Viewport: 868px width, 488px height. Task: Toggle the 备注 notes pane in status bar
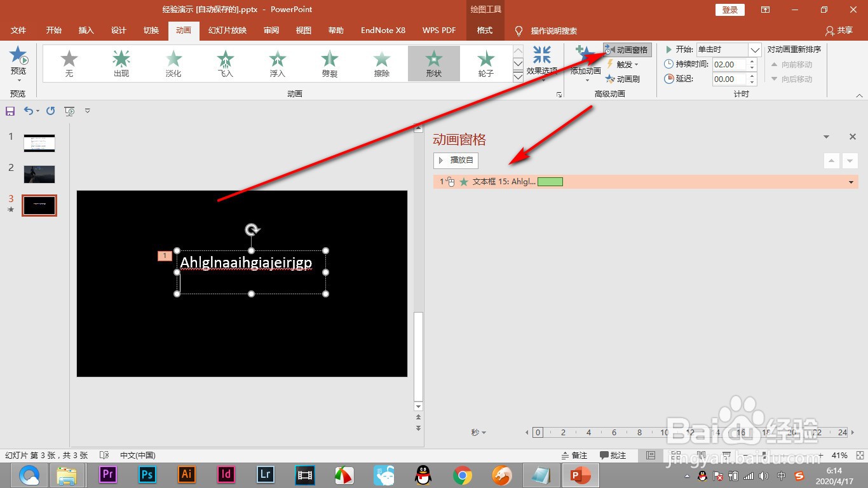pyautogui.click(x=574, y=455)
